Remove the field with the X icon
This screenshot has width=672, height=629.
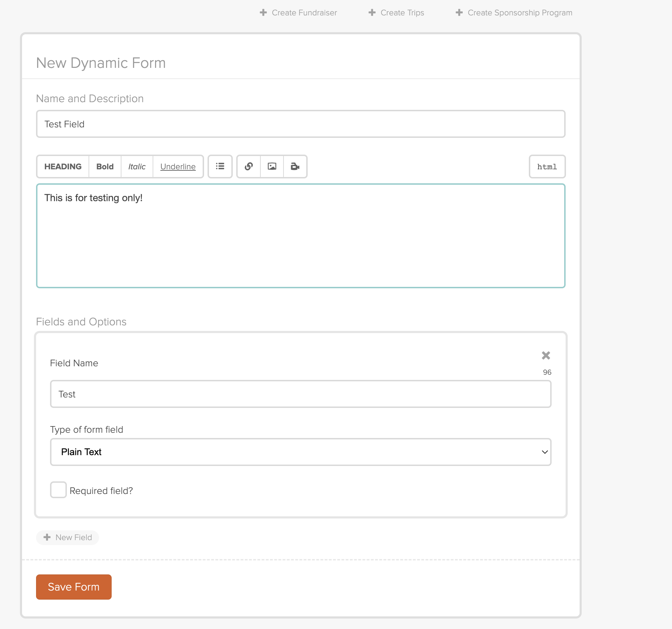[x=546, y=355]
